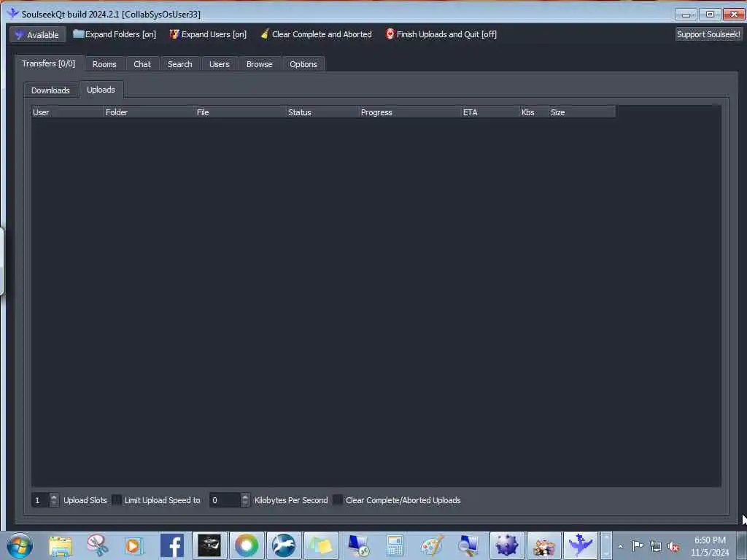Viewport: 747px width, 560px height.
Task: Click the Upload Slots spinner arrows
Action: [x=54, y=500]
